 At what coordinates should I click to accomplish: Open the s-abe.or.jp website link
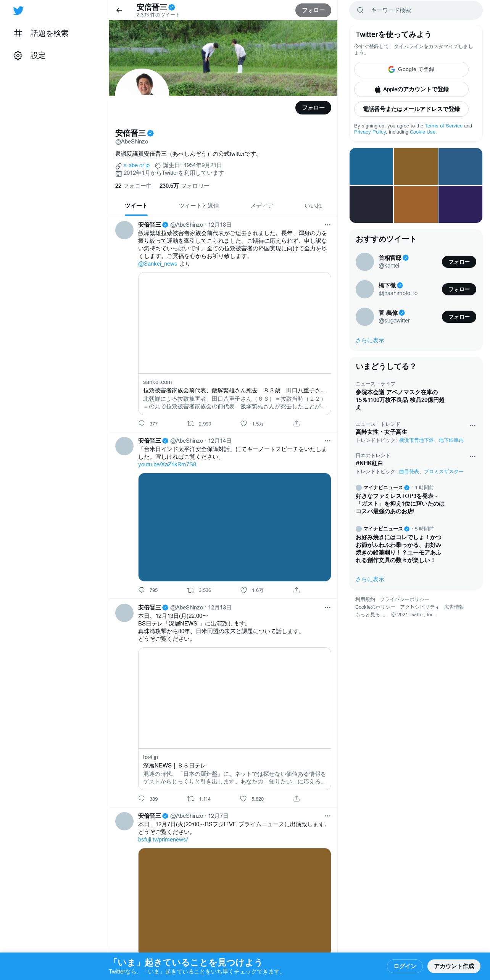[x=136, y=165]
